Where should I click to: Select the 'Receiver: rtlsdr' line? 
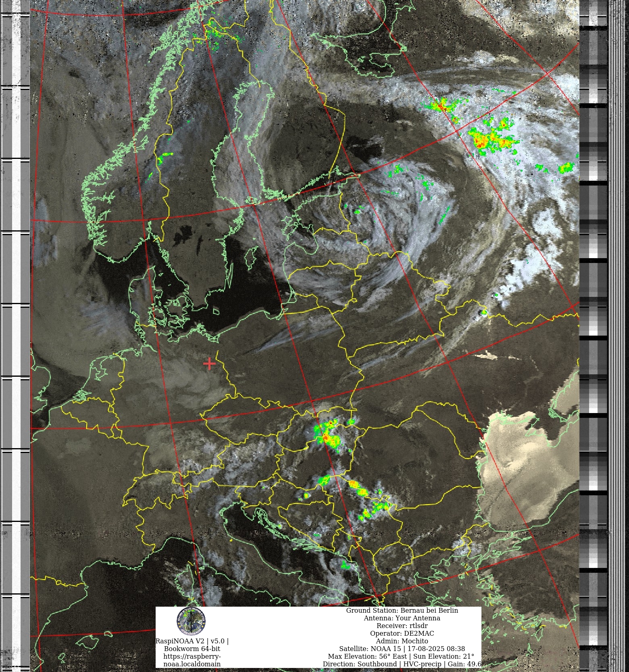click(402, 626)
